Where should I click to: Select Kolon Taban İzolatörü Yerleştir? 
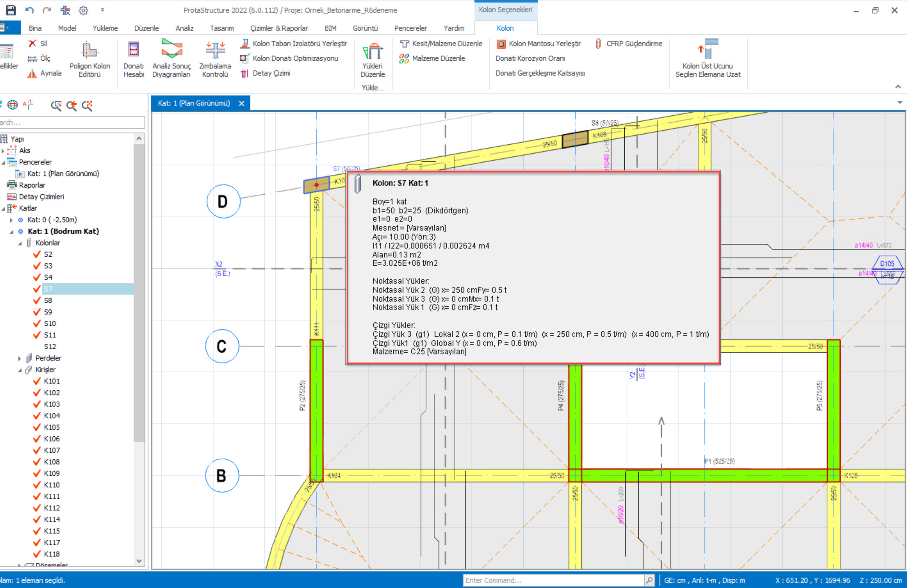(x=294, y=43)
